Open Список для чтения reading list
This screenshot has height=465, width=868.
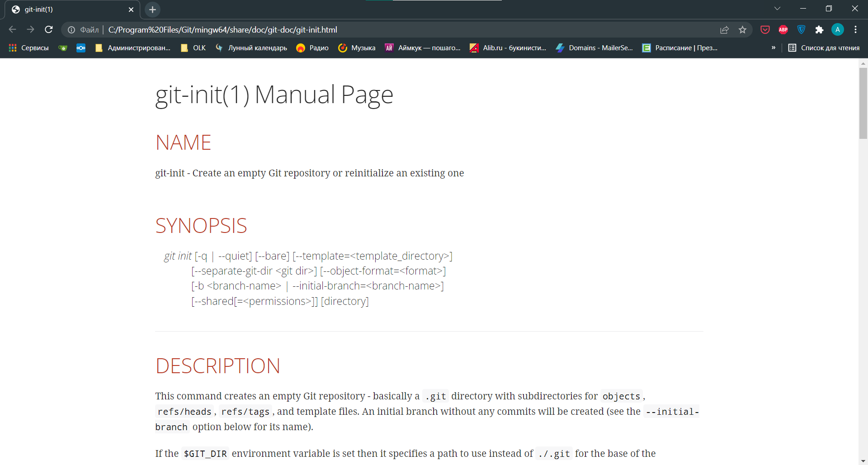[x=824, y=47]
